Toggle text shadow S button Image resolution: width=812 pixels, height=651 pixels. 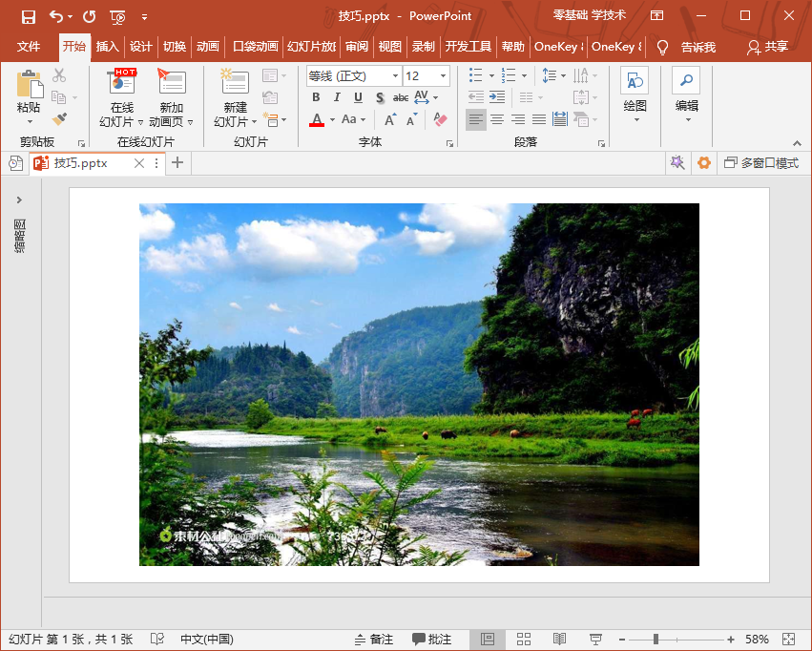[x=380, y=97]
